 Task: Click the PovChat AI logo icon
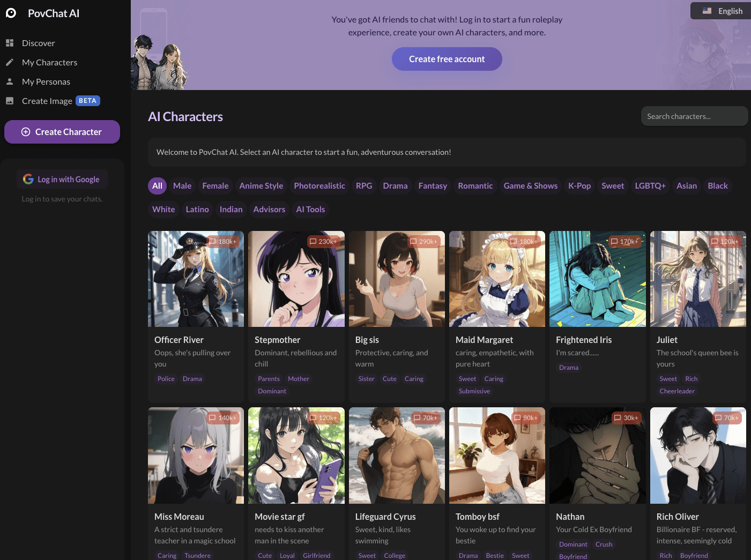click(x=11, y=13)
